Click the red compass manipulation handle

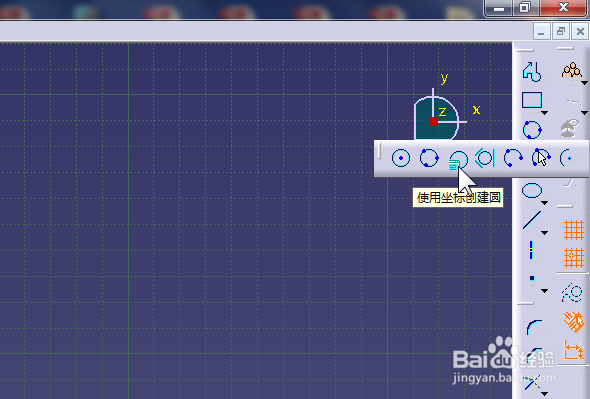433,122
